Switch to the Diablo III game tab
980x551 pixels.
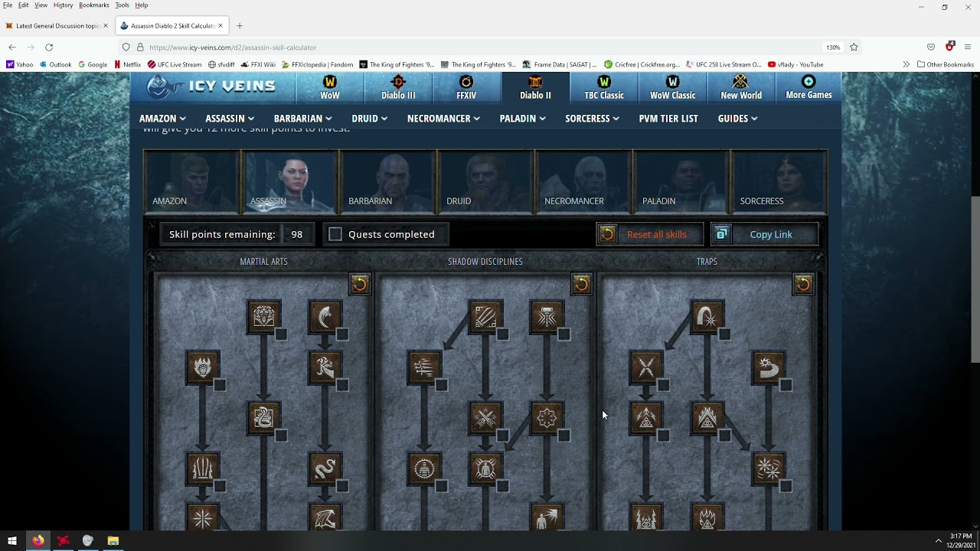click(398, 88)
